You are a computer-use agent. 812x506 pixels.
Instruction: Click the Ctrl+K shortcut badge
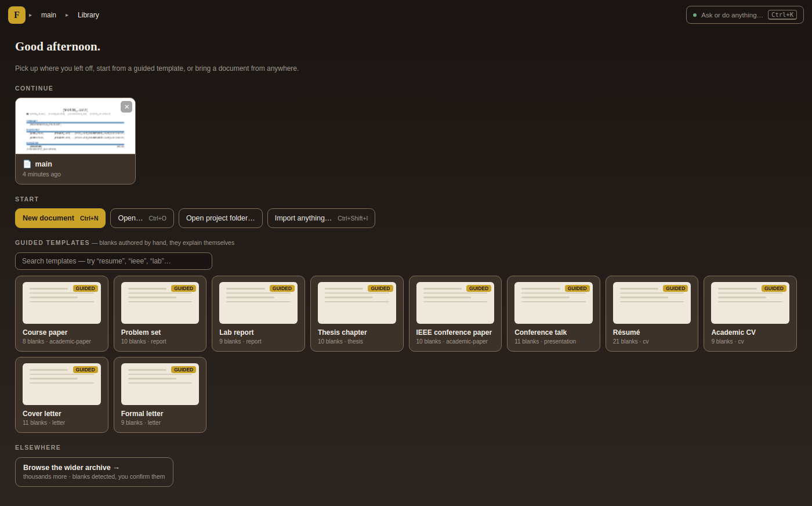(x=782, y=15)
